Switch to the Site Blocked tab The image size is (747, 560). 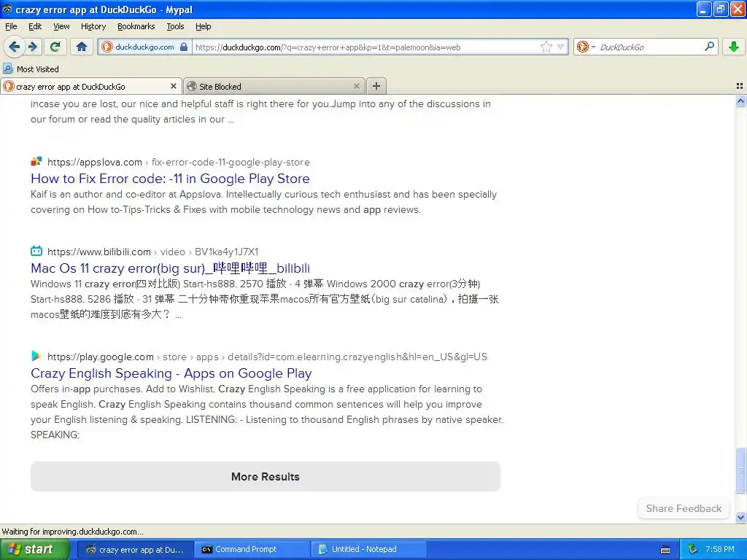tap(274, 86)
